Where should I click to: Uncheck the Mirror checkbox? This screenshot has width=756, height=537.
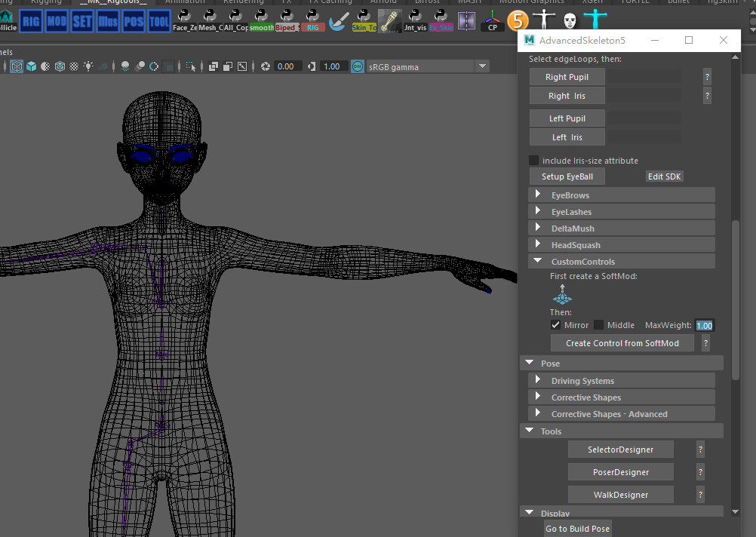[x=556, y=324]
